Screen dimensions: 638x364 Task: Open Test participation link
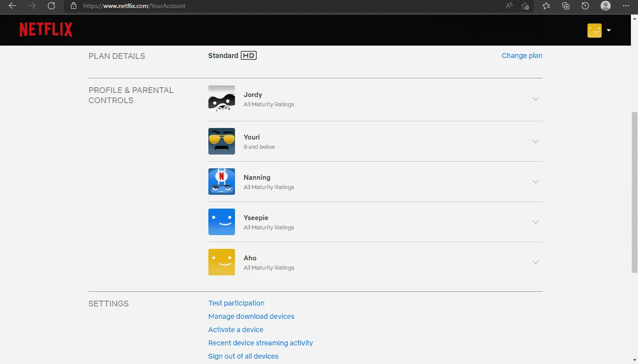[236, 303]
